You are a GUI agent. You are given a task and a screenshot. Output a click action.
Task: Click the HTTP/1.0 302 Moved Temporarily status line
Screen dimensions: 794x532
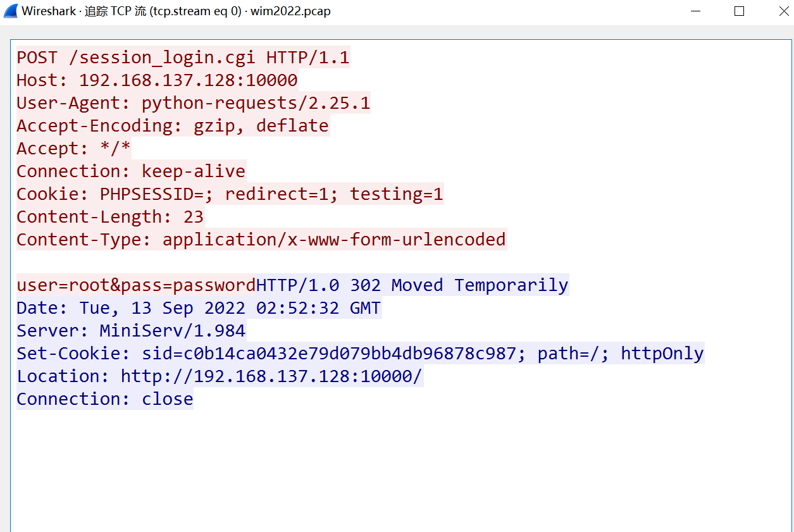point(411,285)
